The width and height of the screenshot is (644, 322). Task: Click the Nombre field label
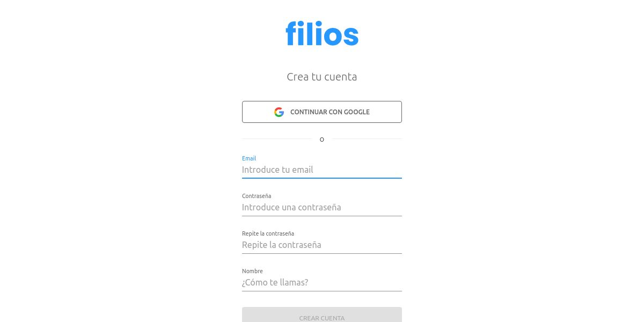coord(252,271)
